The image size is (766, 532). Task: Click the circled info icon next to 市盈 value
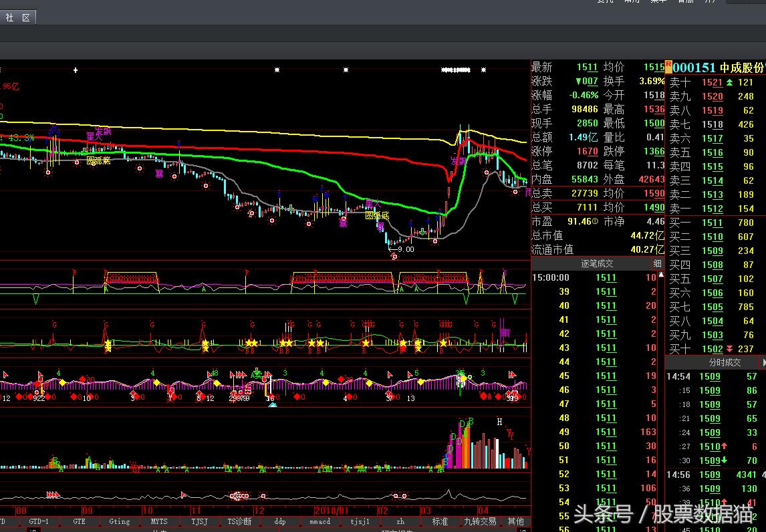click(x=595, y=221)
